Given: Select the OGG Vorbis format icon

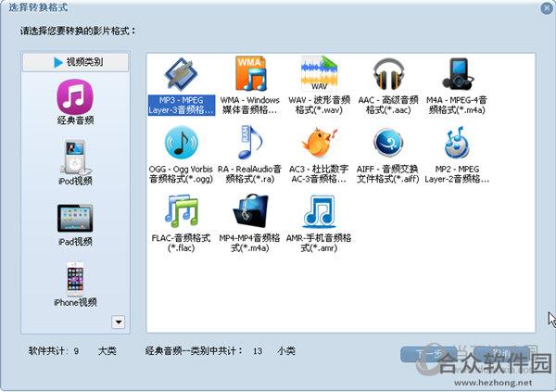Looking at the screenshot, I should click(182, 143).
